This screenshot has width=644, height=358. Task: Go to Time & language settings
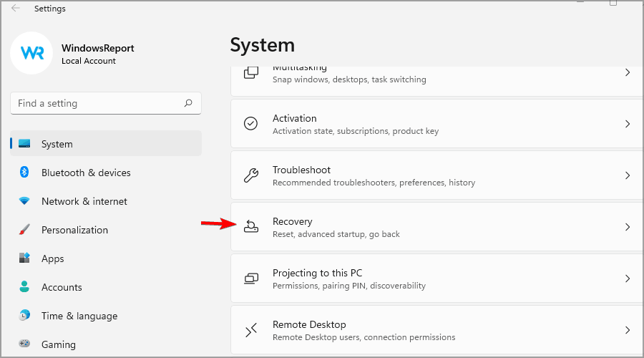point(79,316)
